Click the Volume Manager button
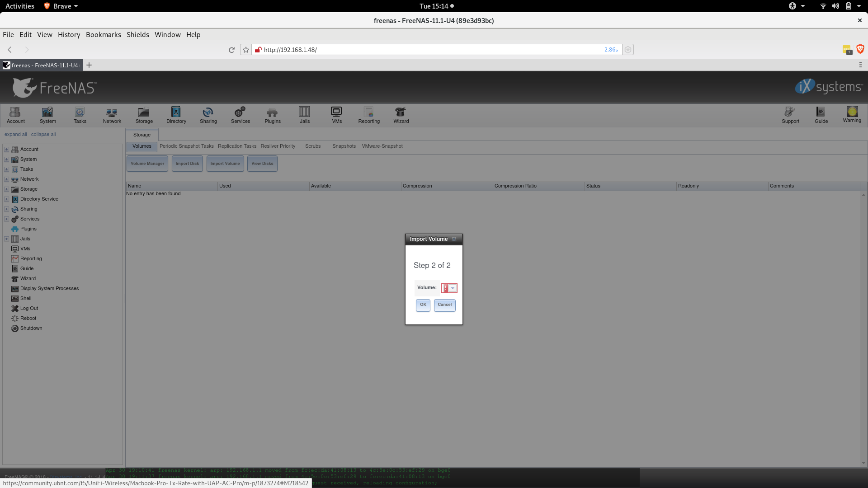This screenshot has width=868, height=488. [x=147, y=164]
